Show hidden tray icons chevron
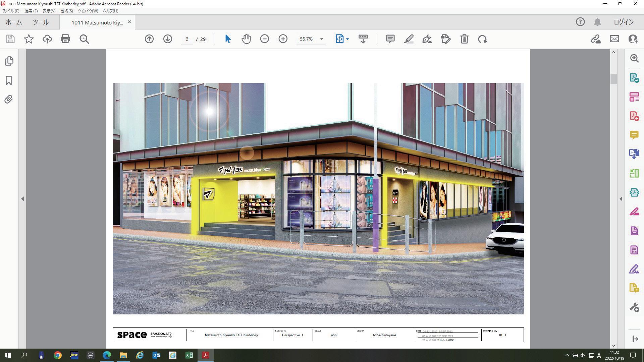The height and width of the screenshot is (362, 644). coord(567,355)
